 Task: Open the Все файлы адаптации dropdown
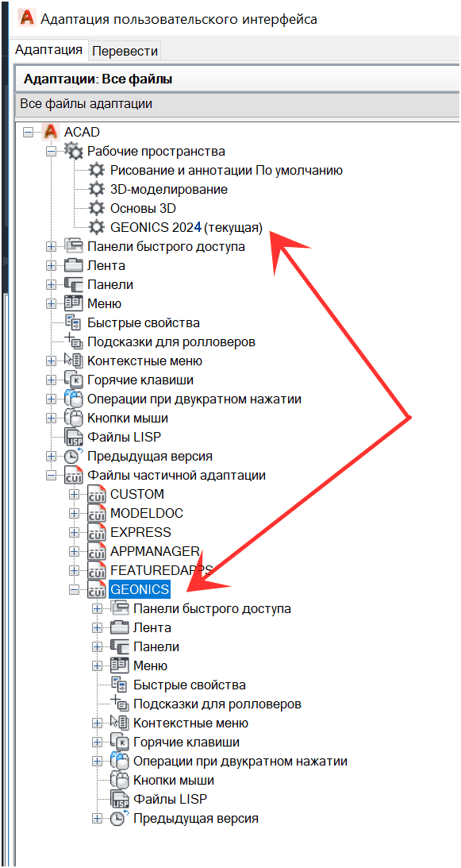tap(240, 104)
